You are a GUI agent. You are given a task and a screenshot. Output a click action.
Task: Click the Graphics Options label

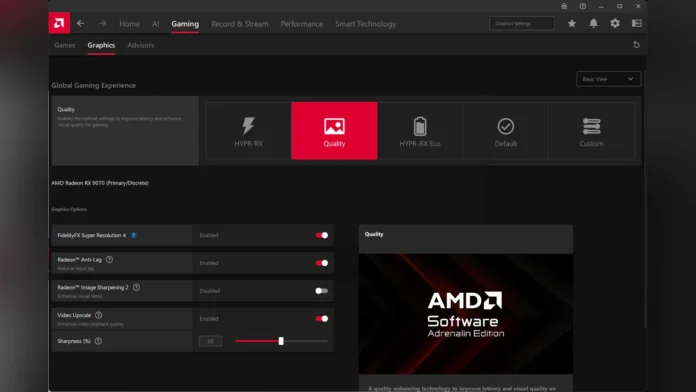pos(69,209)
